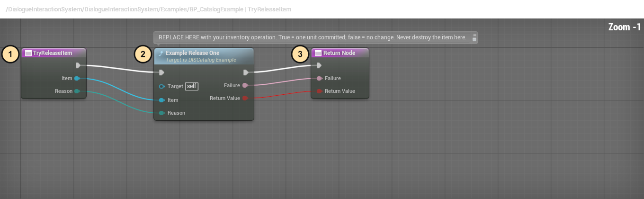Click Failure output pin on Example Release One
This screenshot has height=199, width=644.
245,85
